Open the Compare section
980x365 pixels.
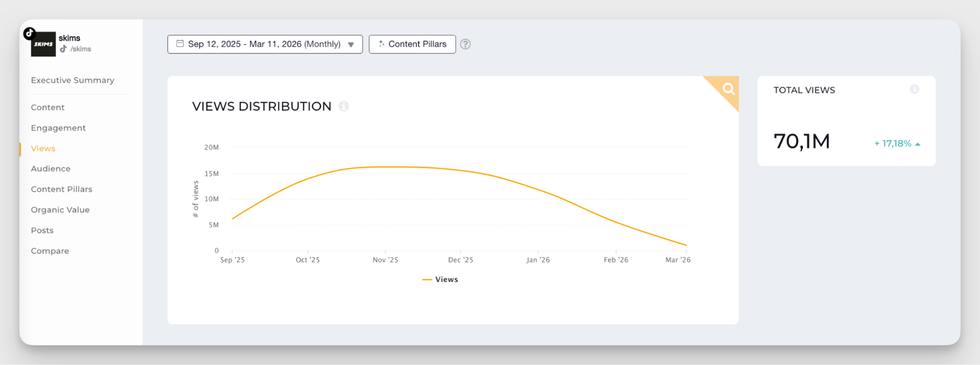coord(50,251)
